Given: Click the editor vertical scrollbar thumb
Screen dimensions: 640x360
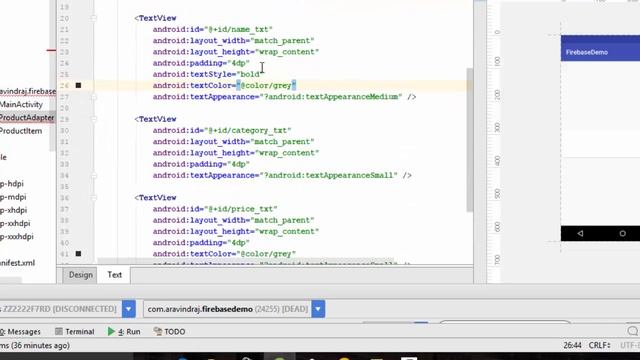Looking at the screenshot, I should pyautogui.click(x=470, y=140).
